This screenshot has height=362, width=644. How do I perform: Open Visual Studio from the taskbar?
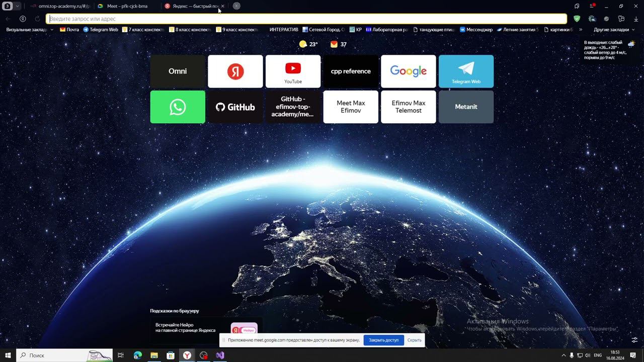click(220, 355)
